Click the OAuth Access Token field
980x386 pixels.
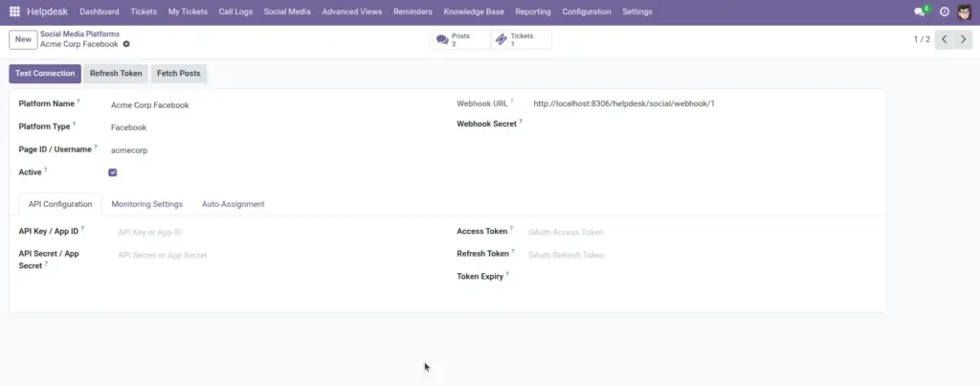(701, 232)
